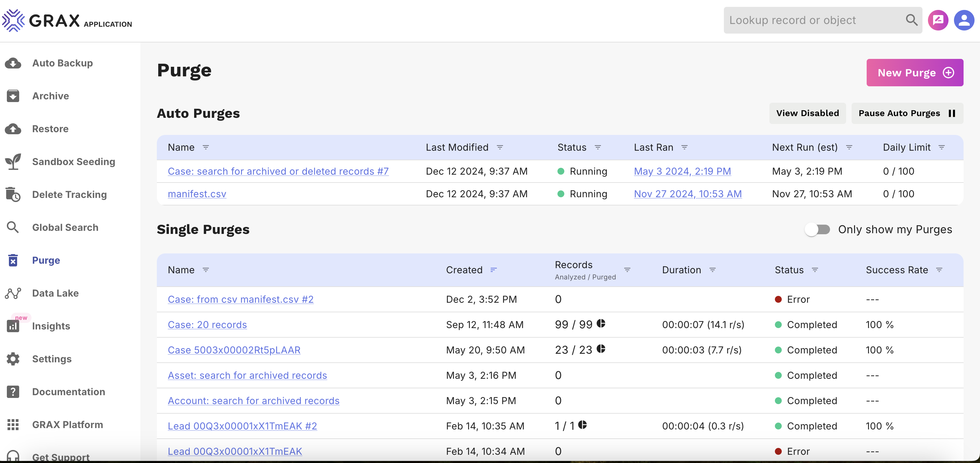
Task: Open Case: search for archived or deleted records #7
Action: coord(278,171)
